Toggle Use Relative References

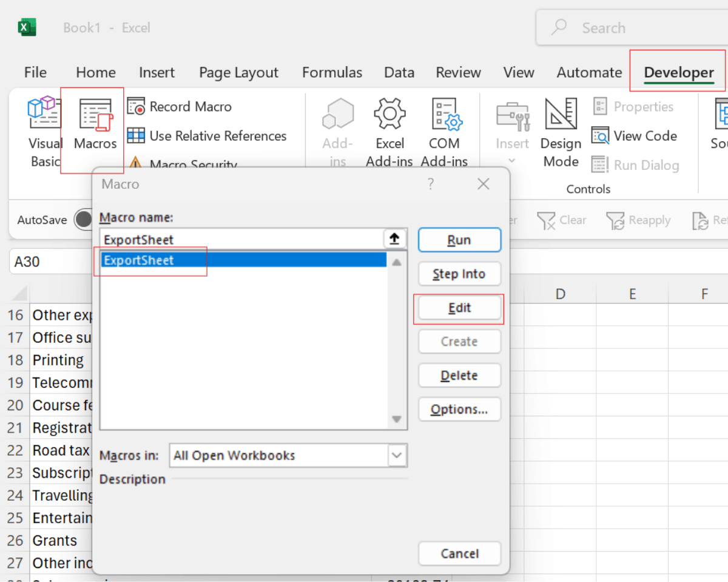pyautogui.click(x=207, y=135)
